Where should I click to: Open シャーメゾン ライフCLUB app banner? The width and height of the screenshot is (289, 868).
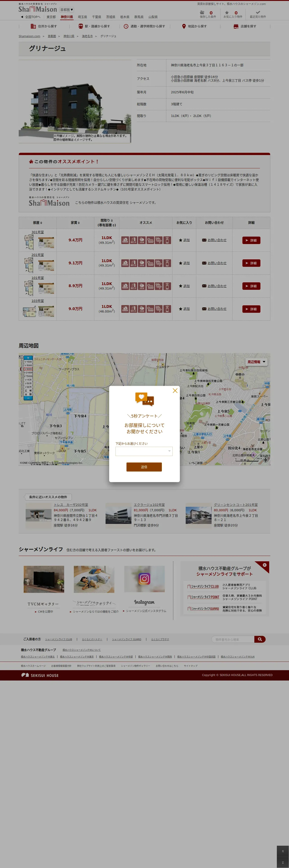(225, 586)
